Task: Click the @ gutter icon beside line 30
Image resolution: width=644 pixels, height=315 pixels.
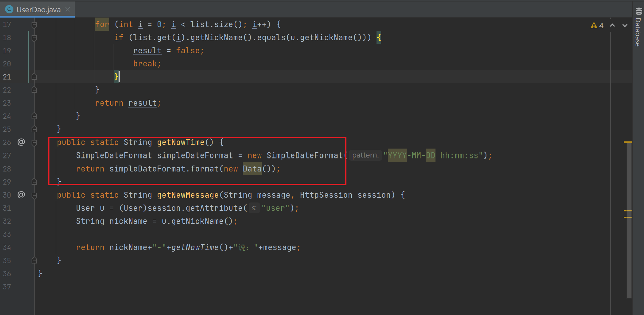Action: pyautogui.click(x=21, y=195)
